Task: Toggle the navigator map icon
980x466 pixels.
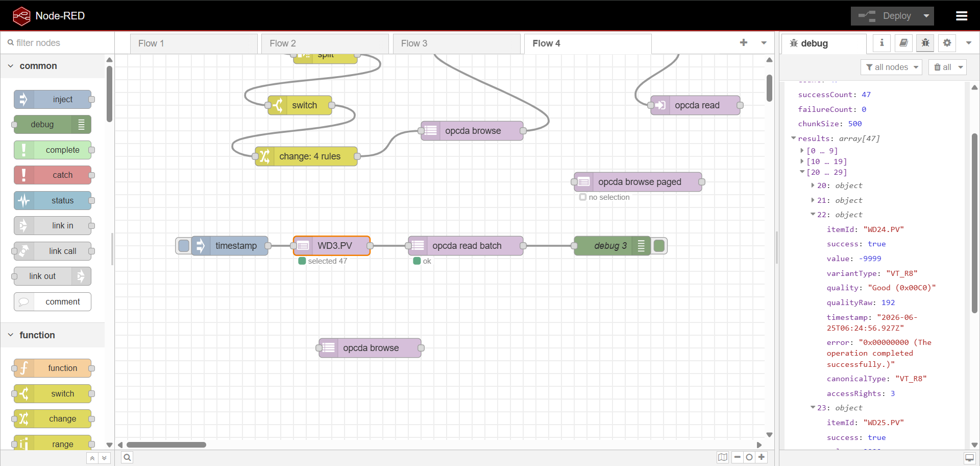Action: point(723,457)
